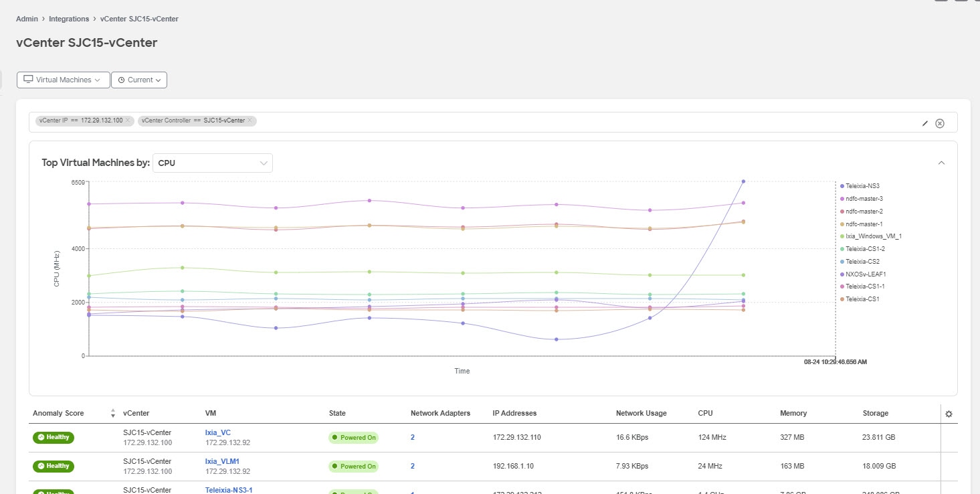
Task: Sort the table by Anomaly Score
Action: point(112,414)
